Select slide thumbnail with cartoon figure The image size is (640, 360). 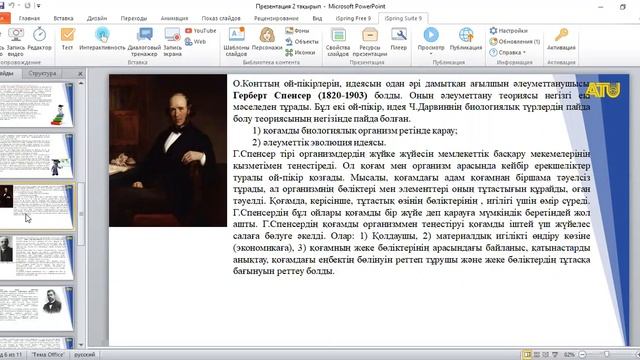36,156
